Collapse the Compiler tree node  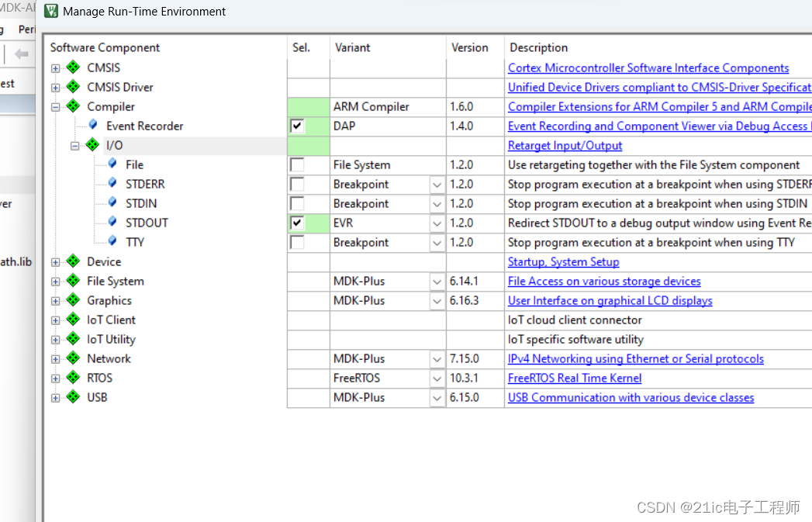coord(55,107)
